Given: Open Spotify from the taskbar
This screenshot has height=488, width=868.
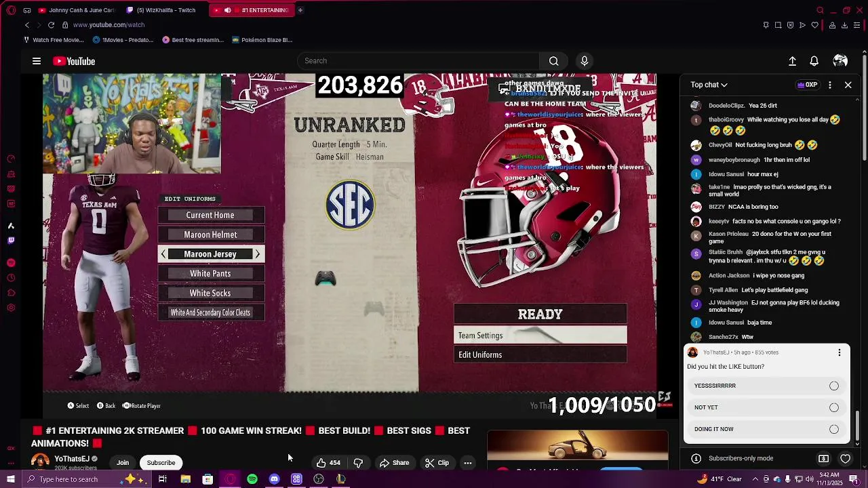Looking at the screenshot, I should 252,479.
